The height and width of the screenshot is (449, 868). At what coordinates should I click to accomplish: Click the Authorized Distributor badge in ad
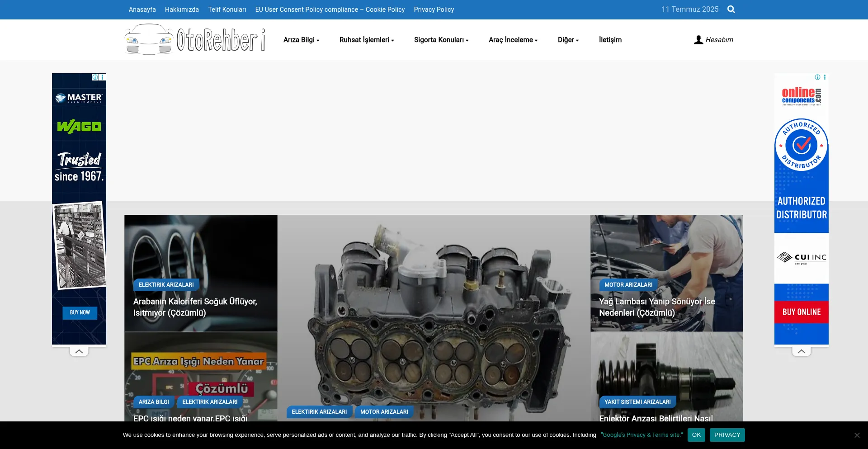coord(802,145)
